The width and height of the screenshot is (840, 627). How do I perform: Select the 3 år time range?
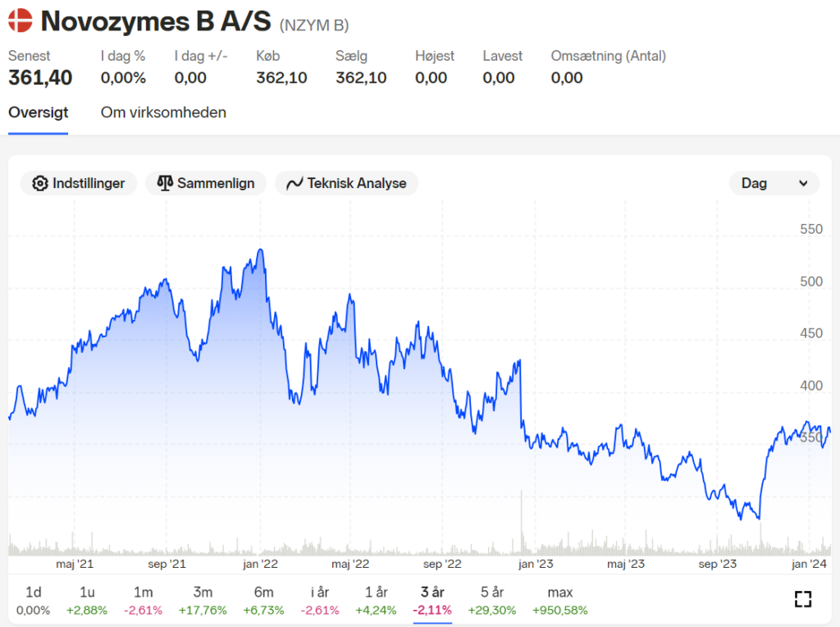pyautogui.click(x=432, y=600)
